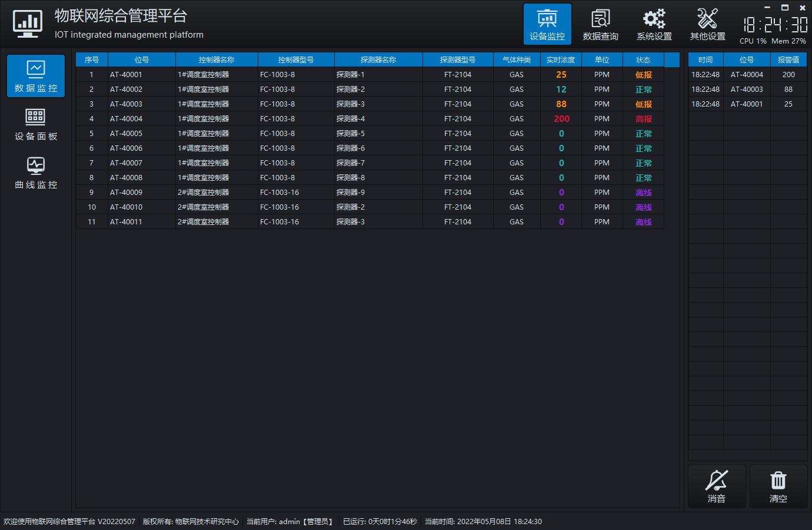Click the platform logo monitor icon
This screenshot has width=812, height=530.
[28, 24]
